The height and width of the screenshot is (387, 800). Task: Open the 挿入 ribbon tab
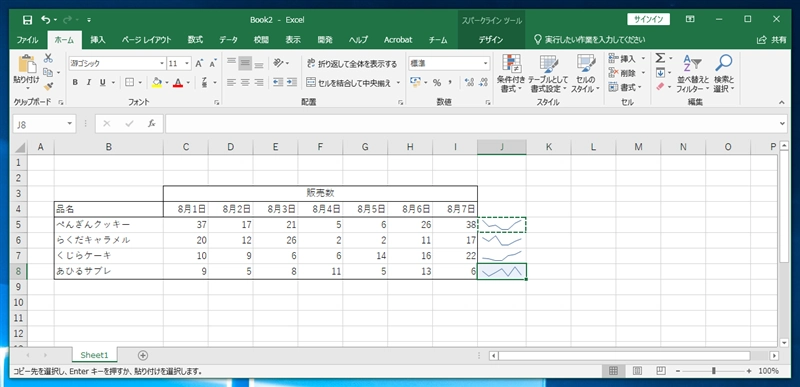tap(98, 40)
